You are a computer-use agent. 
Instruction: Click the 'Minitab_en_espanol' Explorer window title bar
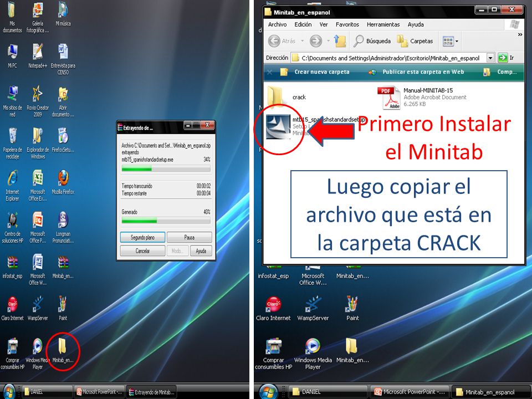[x=394, y=12]
